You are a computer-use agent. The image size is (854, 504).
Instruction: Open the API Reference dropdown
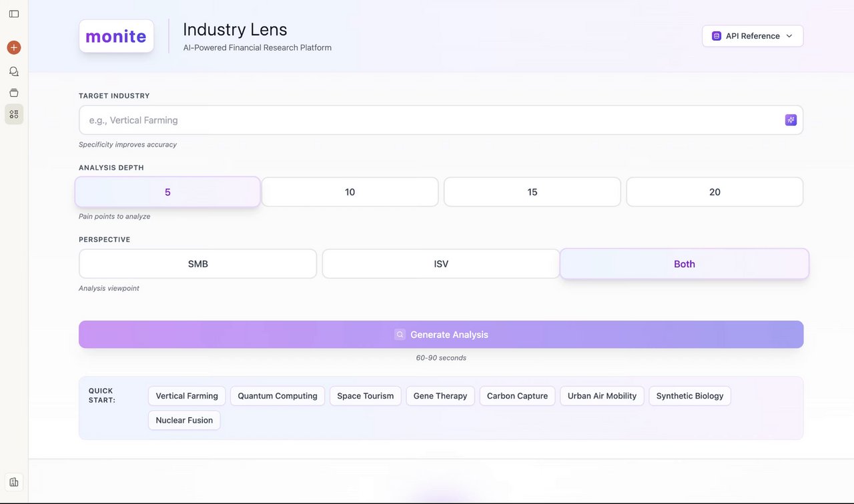pyautogui.click(x=752, y=36)
